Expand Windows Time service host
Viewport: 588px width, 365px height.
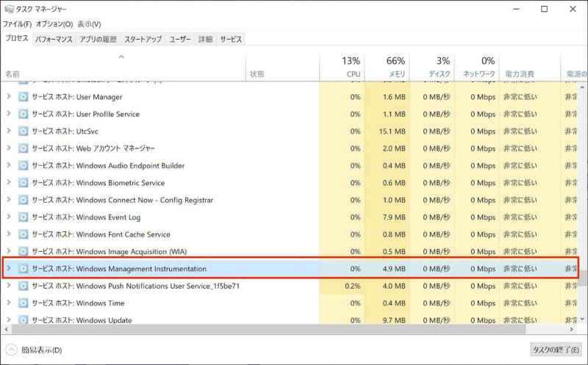click(x=9, y=303)
